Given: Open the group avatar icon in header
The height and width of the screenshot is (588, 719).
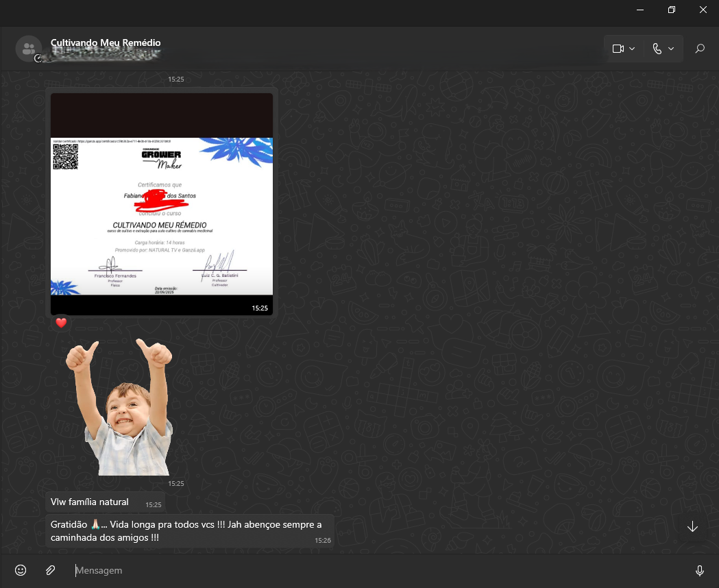Looking at the screenshot, I should point(28,49).
